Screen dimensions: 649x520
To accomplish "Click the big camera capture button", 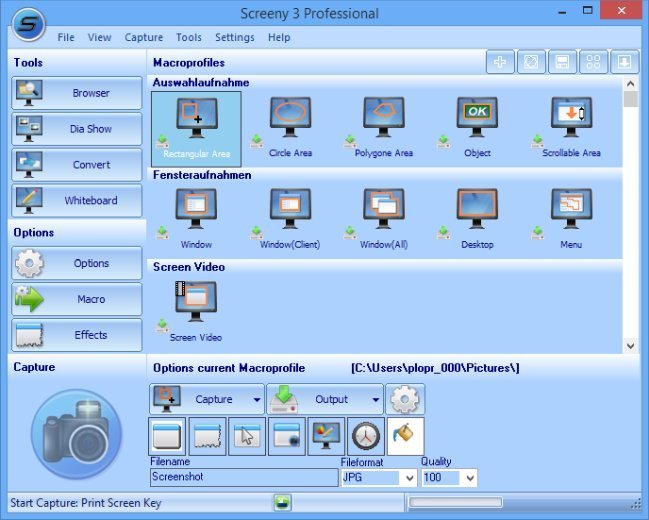I will [77, 434].
